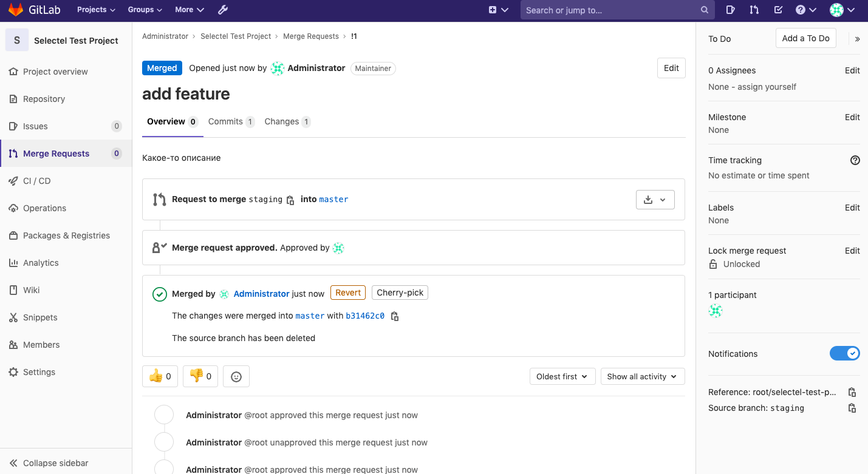Click the Settings gear icon

(x=13, y=372)
